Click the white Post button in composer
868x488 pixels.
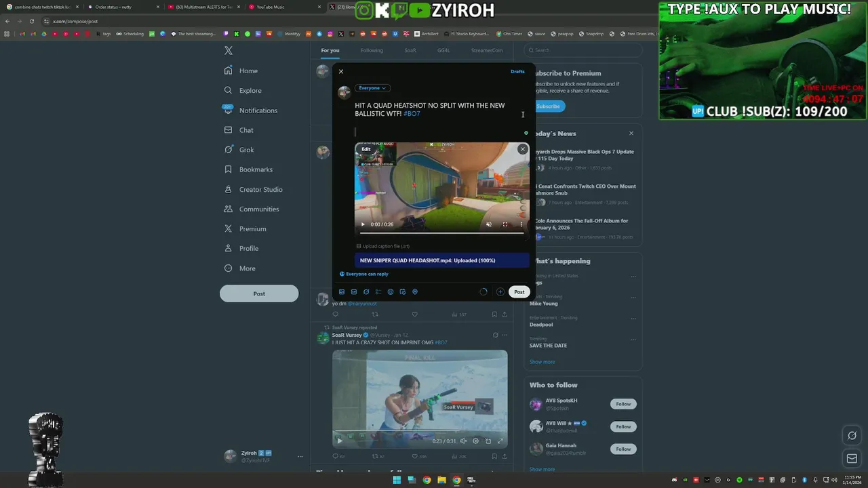tap(519, 292)
